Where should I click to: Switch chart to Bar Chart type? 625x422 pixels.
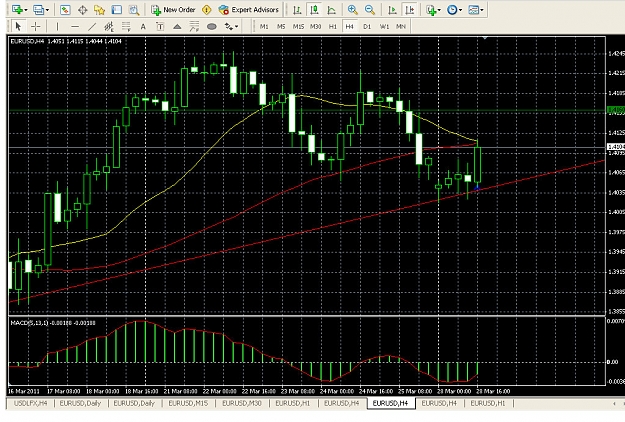297,10
